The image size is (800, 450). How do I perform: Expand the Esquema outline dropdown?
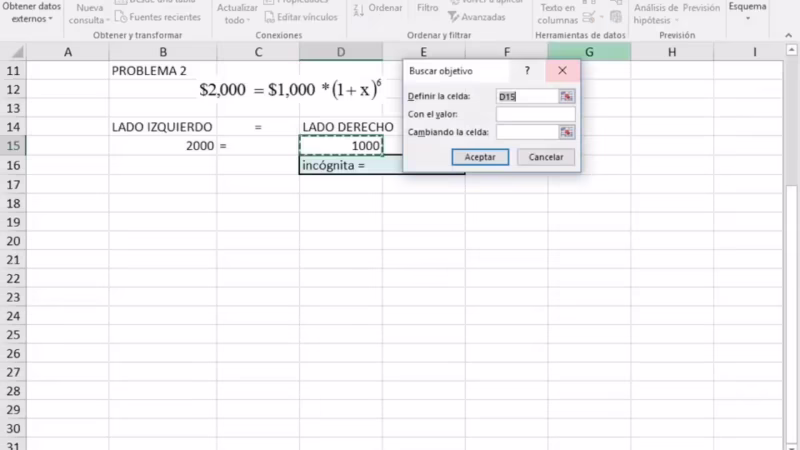pyautogui.click(x=747, y=12)
